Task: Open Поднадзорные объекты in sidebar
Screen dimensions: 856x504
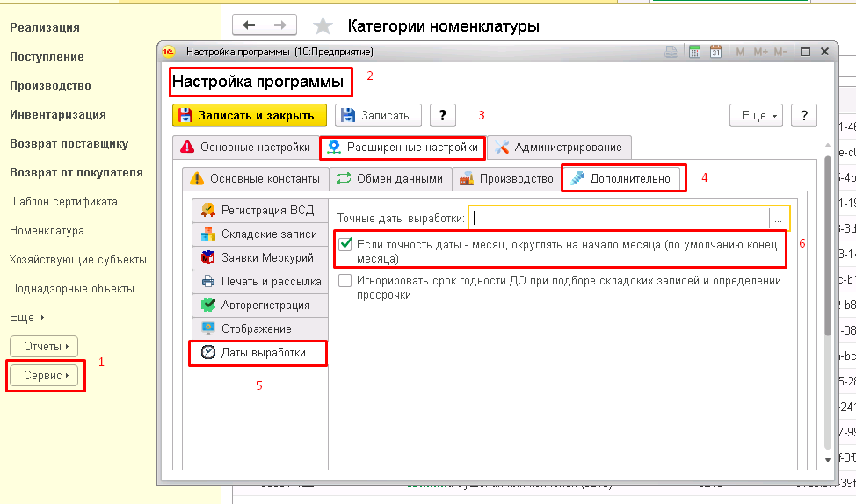Action: coord(72,288)
